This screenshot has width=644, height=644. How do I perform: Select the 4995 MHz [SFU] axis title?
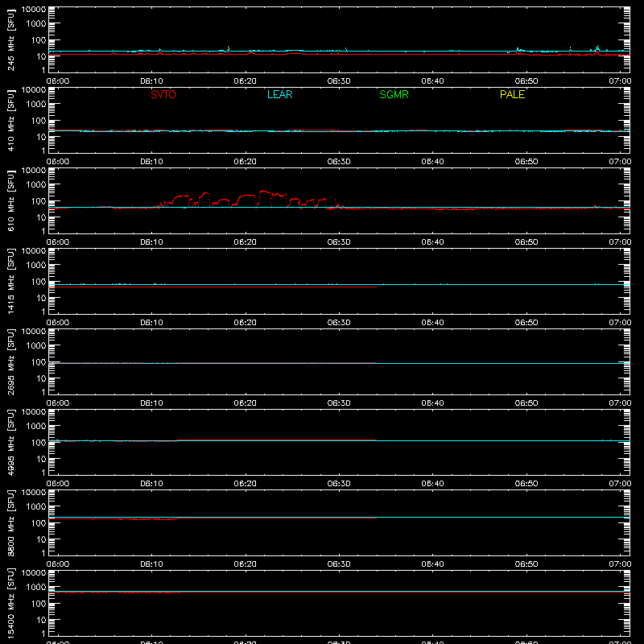coord(11,442)
